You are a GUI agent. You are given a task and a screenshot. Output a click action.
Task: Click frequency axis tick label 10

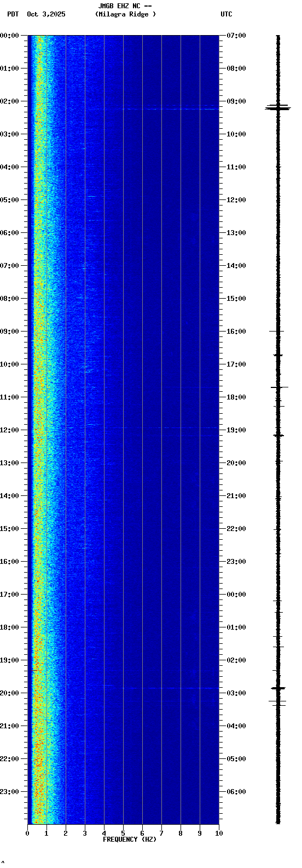tap(219, 833)
